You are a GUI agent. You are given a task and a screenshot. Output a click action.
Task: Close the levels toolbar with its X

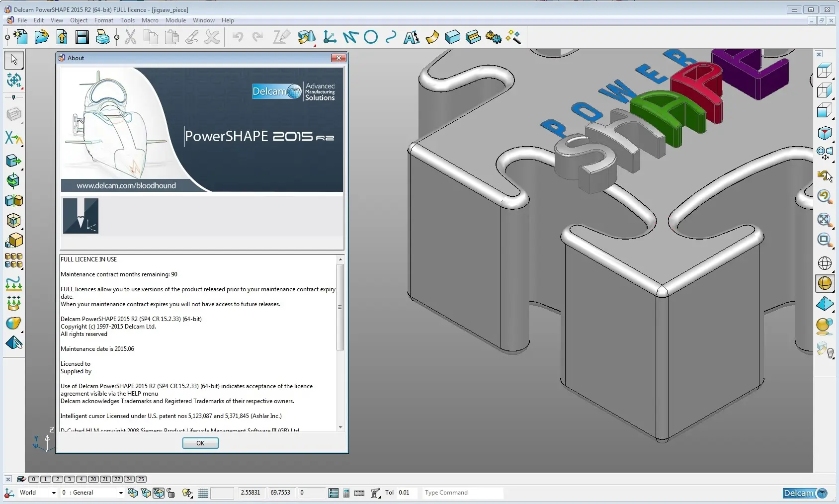click(8, 479)
